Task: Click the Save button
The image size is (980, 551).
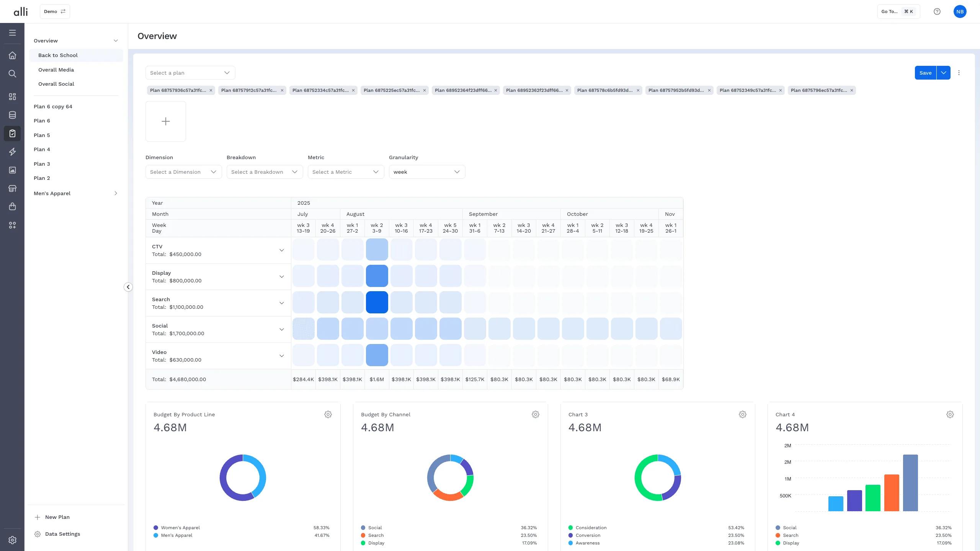Action: coord(926,73)
